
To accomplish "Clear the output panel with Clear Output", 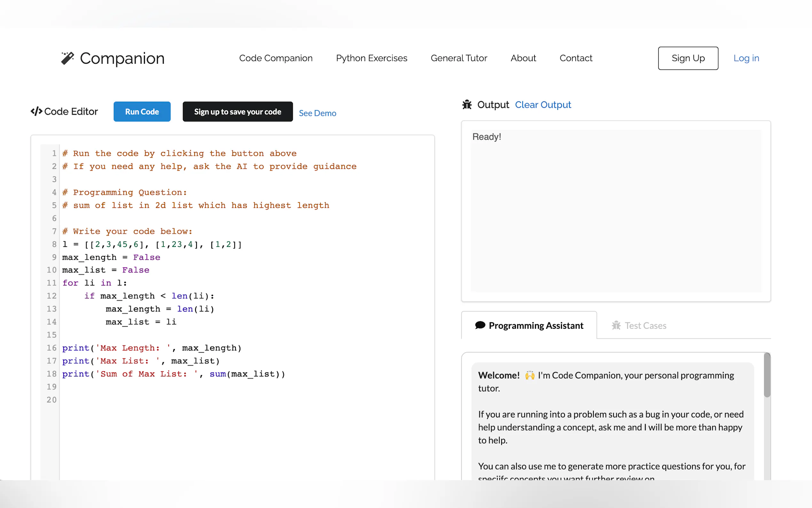I will point(543,105).
